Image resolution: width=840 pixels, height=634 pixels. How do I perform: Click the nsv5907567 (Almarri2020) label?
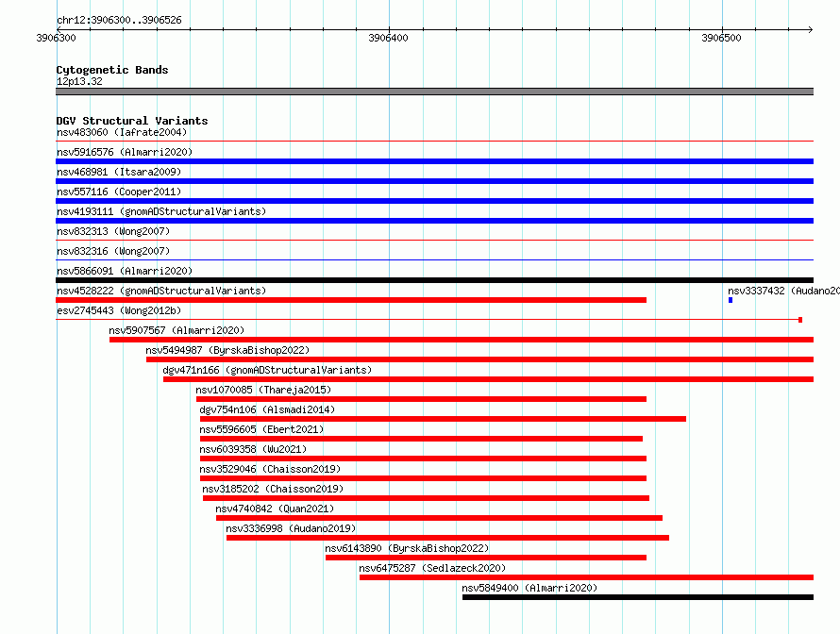pos(176,330)
